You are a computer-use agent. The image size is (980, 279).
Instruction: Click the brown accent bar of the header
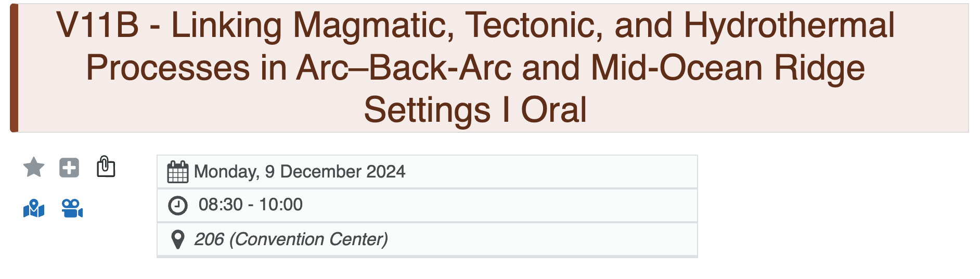14,68
